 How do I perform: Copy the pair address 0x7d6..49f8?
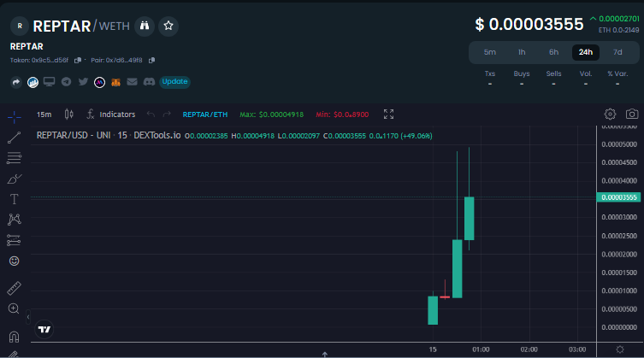(151, 61)
